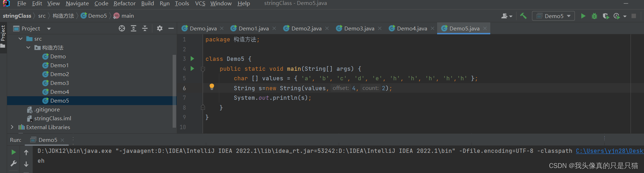Close the Demo2.java tab
The width and height of the screenshot is (644, 173).
pyautogui.click(x=327, y=28)
